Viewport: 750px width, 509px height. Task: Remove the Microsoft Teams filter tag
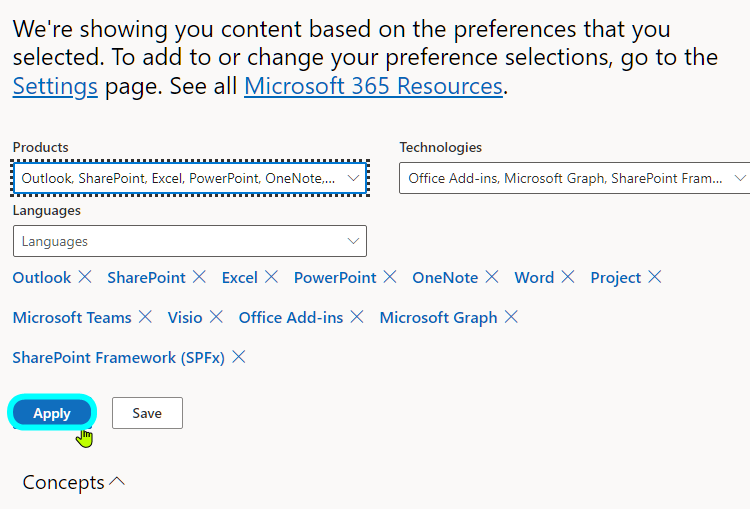[145, 317]
